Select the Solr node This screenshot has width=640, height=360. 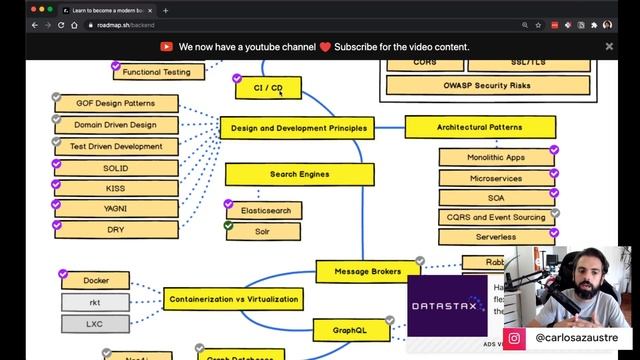(x=263, y=231)
